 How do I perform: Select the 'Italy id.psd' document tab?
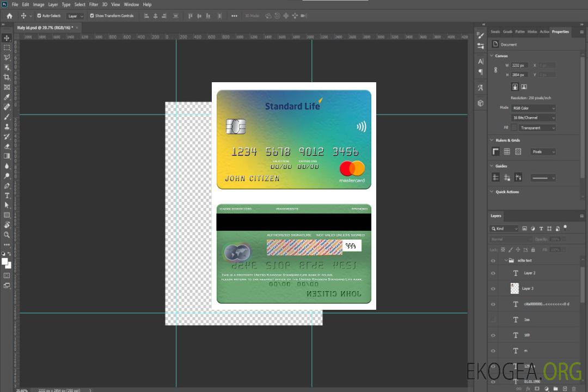point(45,27)
